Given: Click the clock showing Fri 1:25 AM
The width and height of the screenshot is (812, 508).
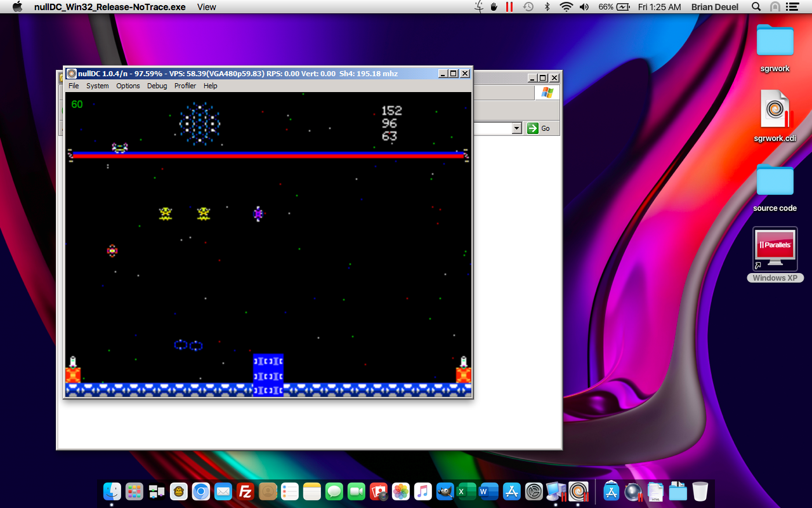Looking at the screenshot, I should pos(660,7).
